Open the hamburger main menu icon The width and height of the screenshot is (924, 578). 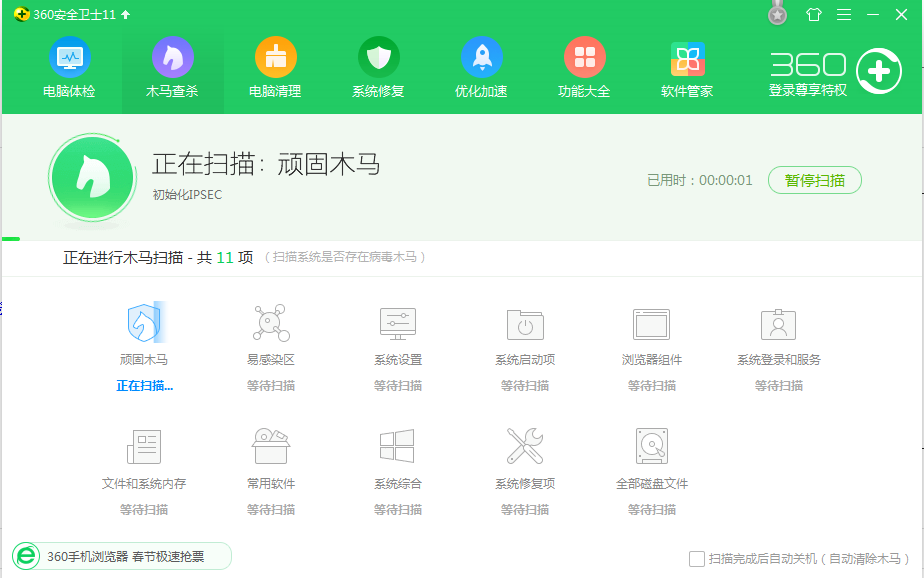point(844,15)
